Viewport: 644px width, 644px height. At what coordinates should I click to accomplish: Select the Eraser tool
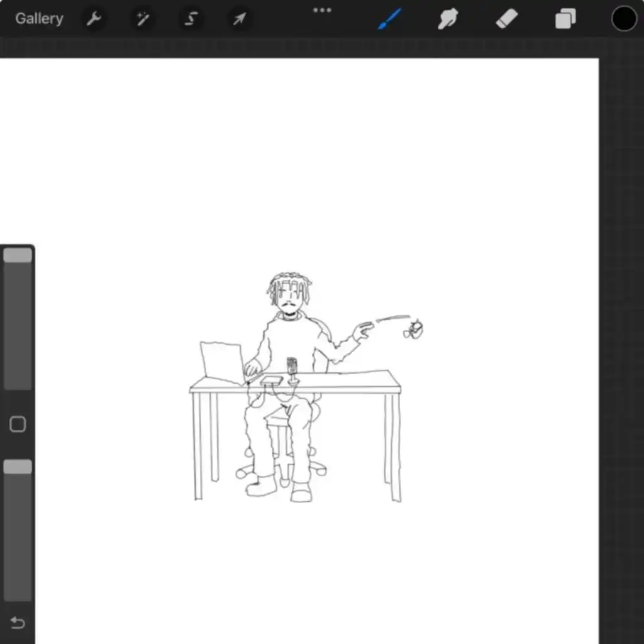506,19
